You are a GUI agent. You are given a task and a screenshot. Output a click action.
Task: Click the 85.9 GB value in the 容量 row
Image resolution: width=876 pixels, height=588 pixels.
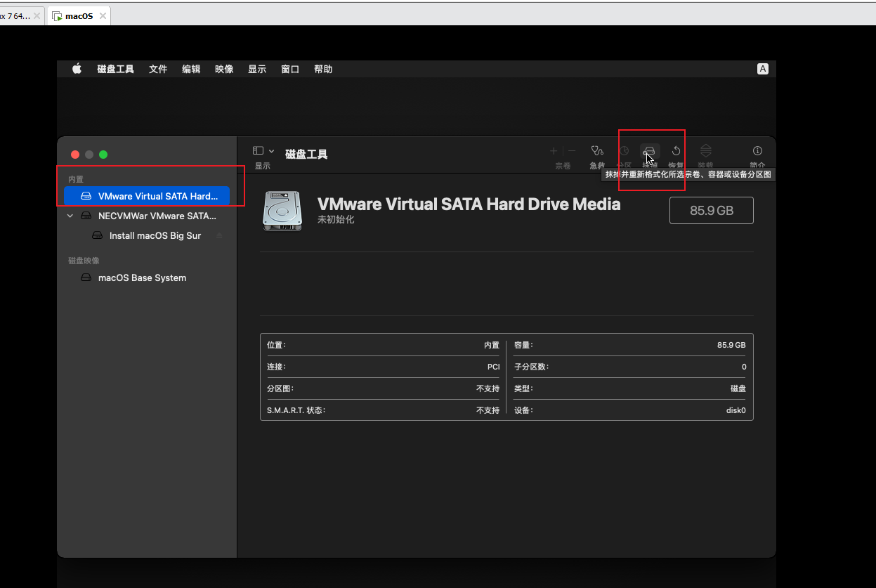tap(731, 345)
